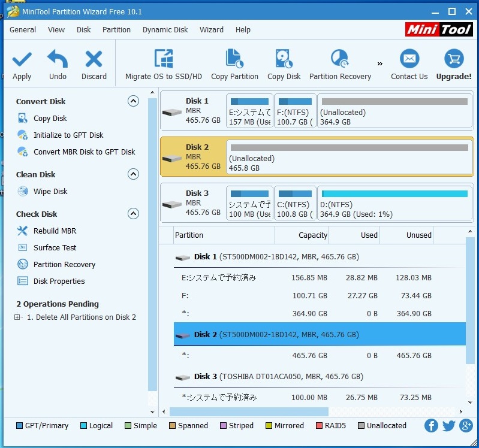
Task: Click the Upgrade shopping cart icon
Action: (x=454, y=58)
